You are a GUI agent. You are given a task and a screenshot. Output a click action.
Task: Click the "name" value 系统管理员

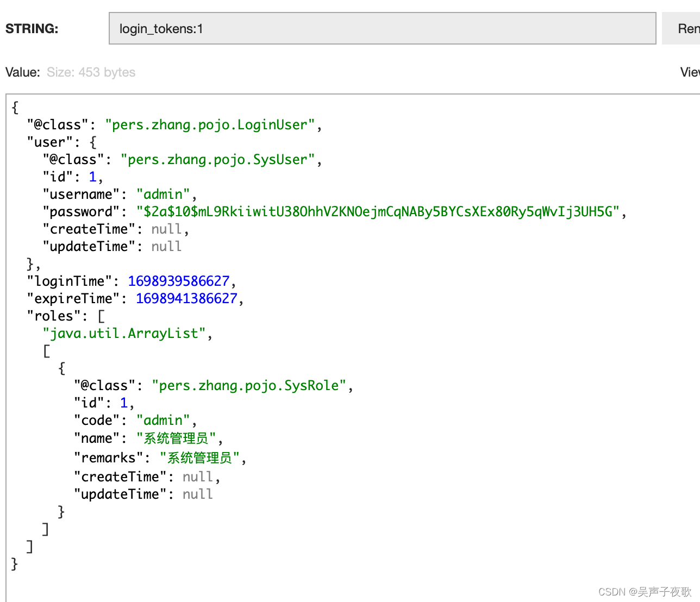176,438
